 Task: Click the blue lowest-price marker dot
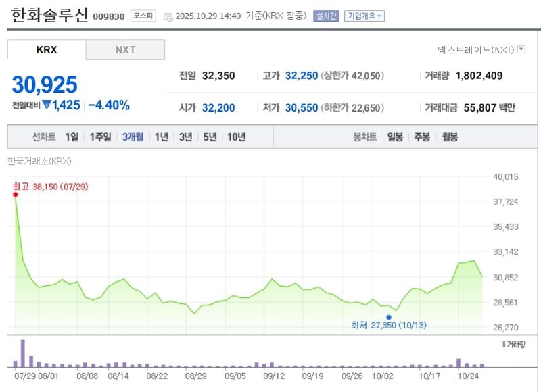pyautogui.click(x=389, y=316)
